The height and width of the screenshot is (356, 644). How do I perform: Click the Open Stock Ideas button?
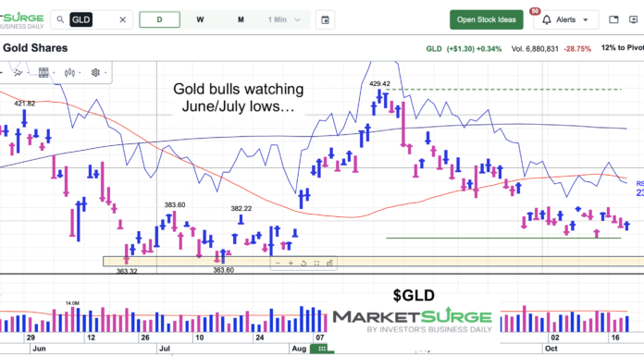click(487, 19)
